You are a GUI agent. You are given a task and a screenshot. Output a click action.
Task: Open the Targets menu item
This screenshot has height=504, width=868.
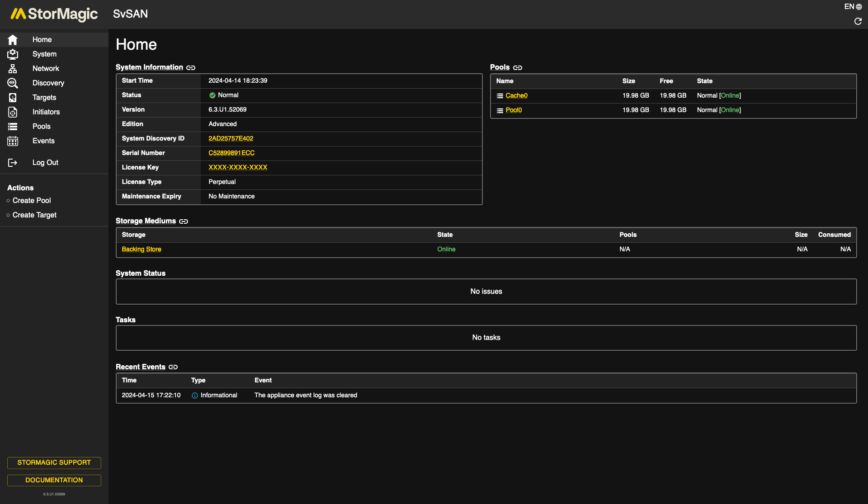pyautogui.click(x=44, y=98)
